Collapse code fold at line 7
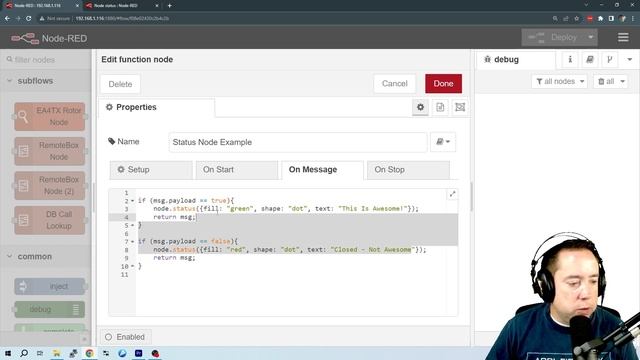Viewport: 640px width, 360px height. [x=132, y=242]
